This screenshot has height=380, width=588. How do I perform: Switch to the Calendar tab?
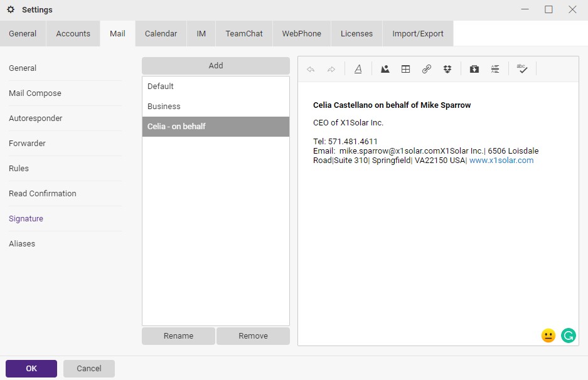(x=161, y=34)
